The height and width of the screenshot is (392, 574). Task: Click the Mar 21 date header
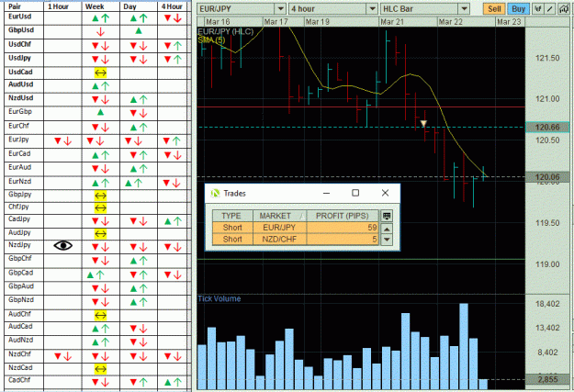pos(391,22)
